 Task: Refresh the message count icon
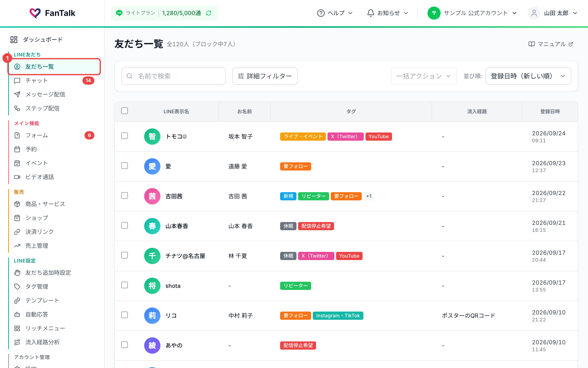[209, 13]
